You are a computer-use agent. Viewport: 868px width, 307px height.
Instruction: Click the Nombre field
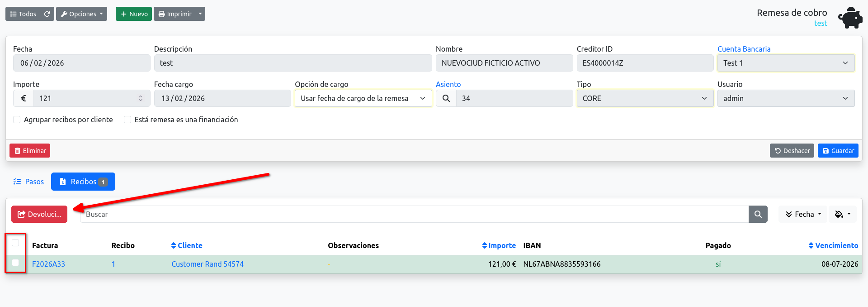pos(504,63)
